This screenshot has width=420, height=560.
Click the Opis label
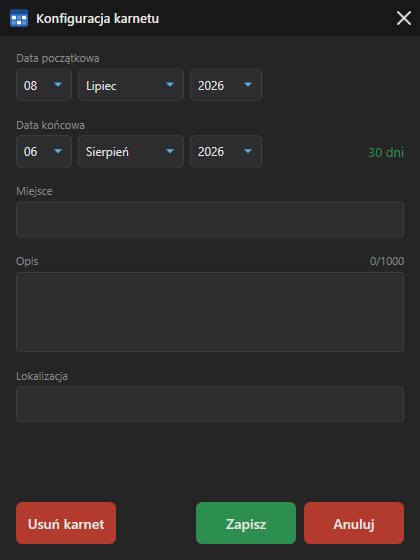(27, 261)
